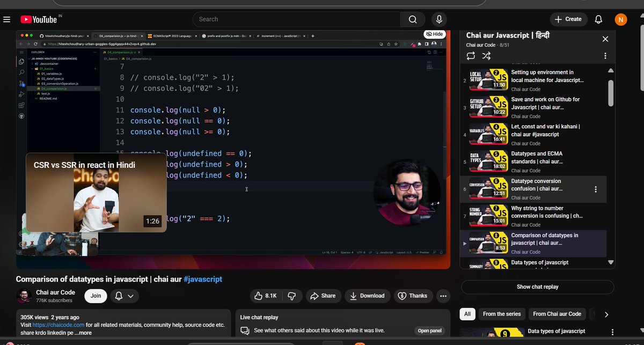Screen dimensions: 644x345
Task: Click Explorer icon in video's VS Code sidebar
Action: point(21,62)
